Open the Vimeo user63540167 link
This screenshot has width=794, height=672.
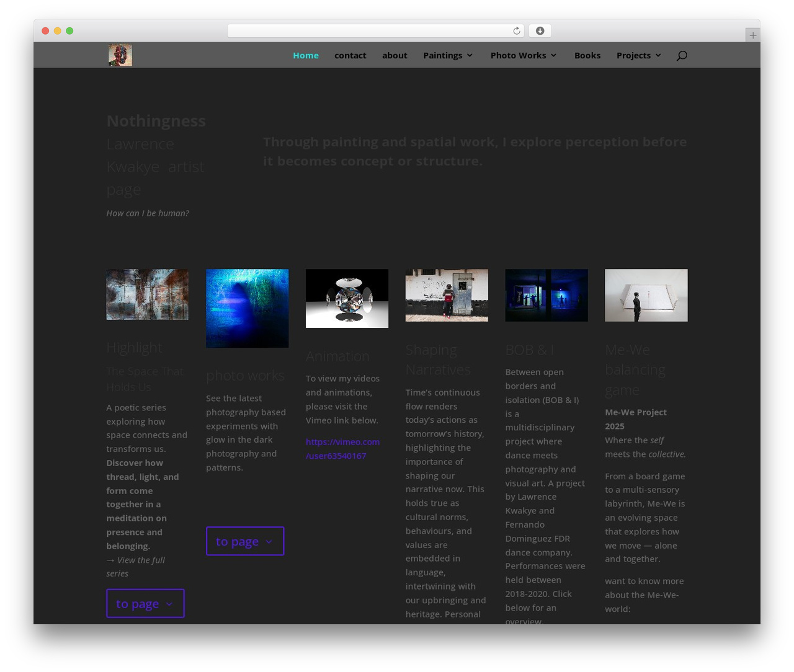click(x=342, y=449)
